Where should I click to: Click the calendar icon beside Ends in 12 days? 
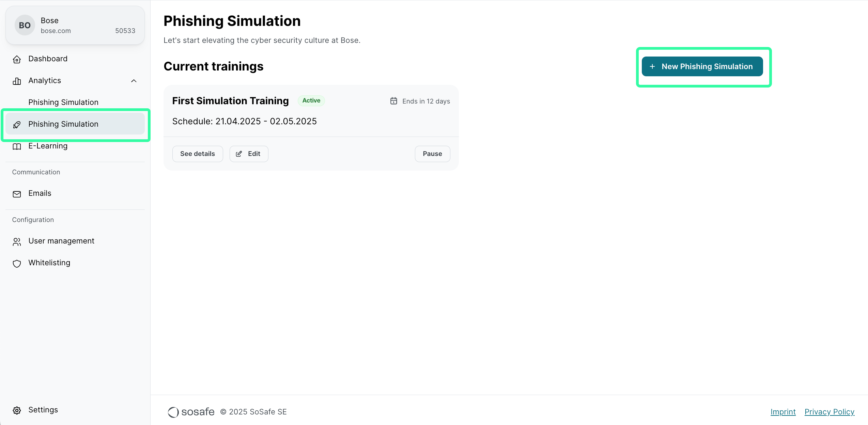[x=393, y=101]
